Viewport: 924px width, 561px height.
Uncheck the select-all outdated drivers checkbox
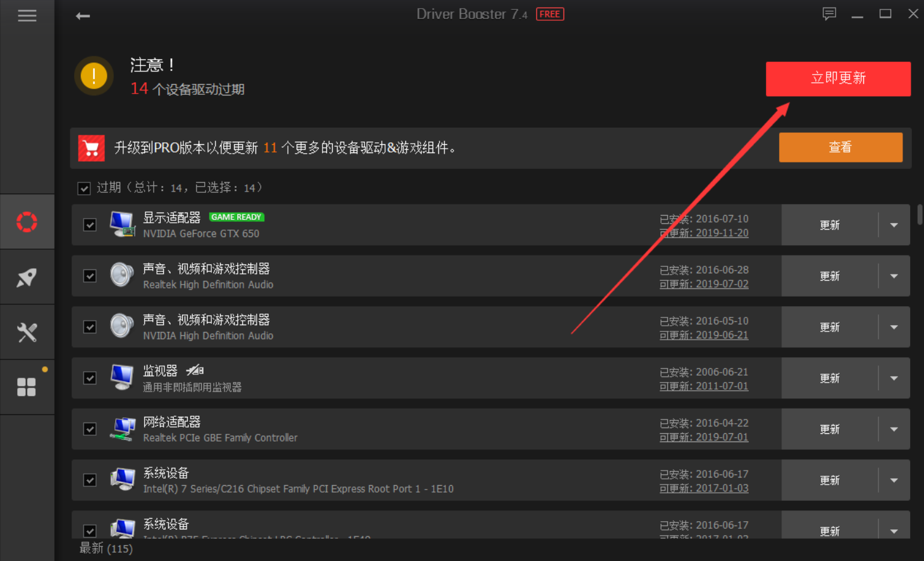[84, 188]
